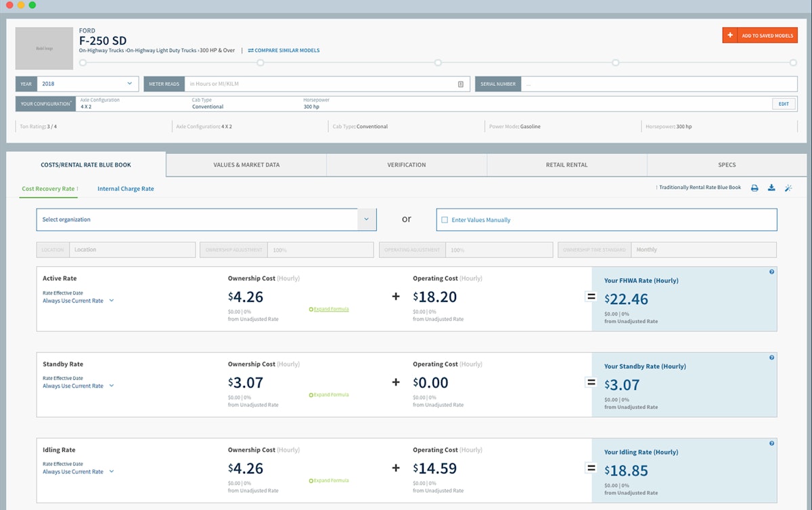Enable the Enter Values Manually checkbox
Image resolution: width=812 pixels, height=510 pixels.
click(445, 219)
